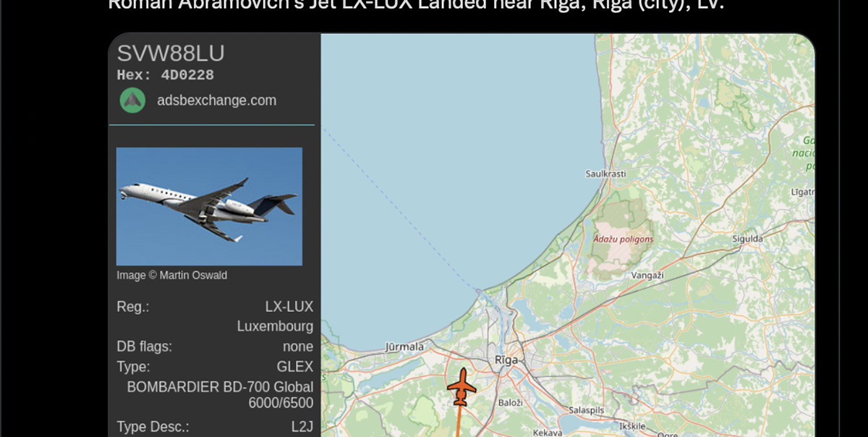Click the Saulkrasti town label
Screen dimensions: 868x437
pos(605,174)
